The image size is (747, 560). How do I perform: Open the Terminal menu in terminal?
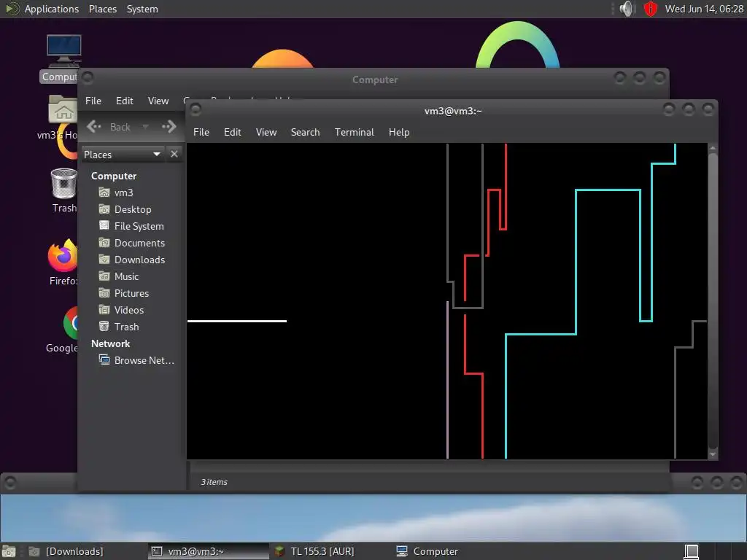tap(354, 132)
